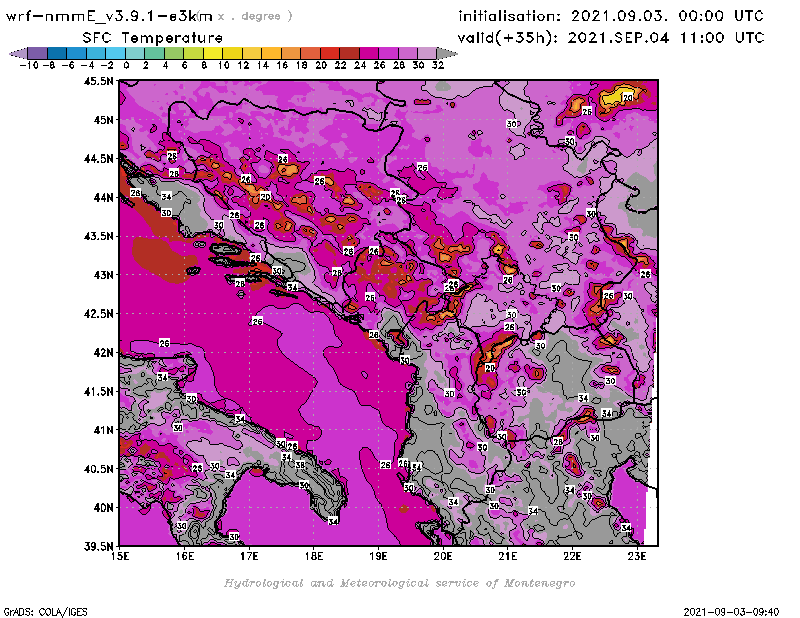The width and height of the screenshot is (800, 618).
Task: Click the '38' contour label on the map
Action: coord(300,465)
